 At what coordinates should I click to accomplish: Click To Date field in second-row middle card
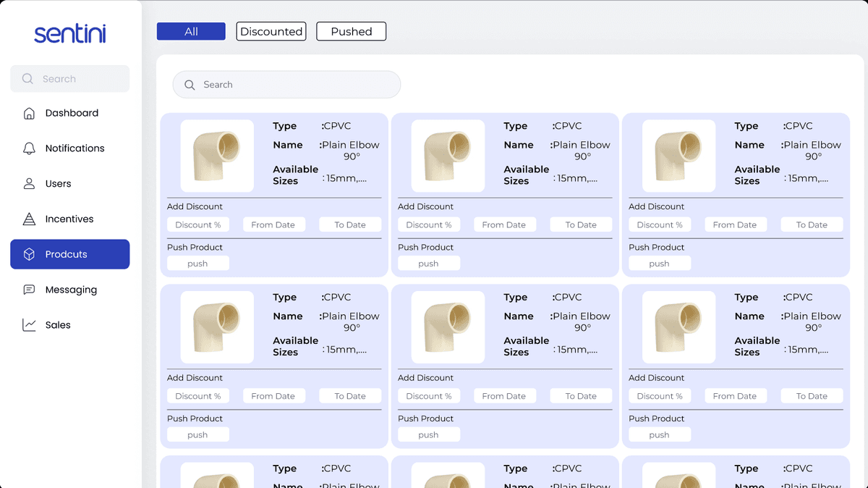[x=581, y=396]
